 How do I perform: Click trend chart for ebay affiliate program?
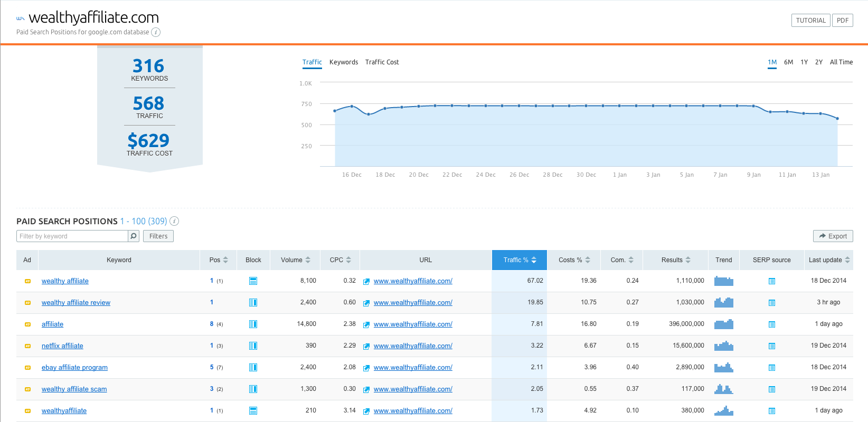[x=724, y=367]
